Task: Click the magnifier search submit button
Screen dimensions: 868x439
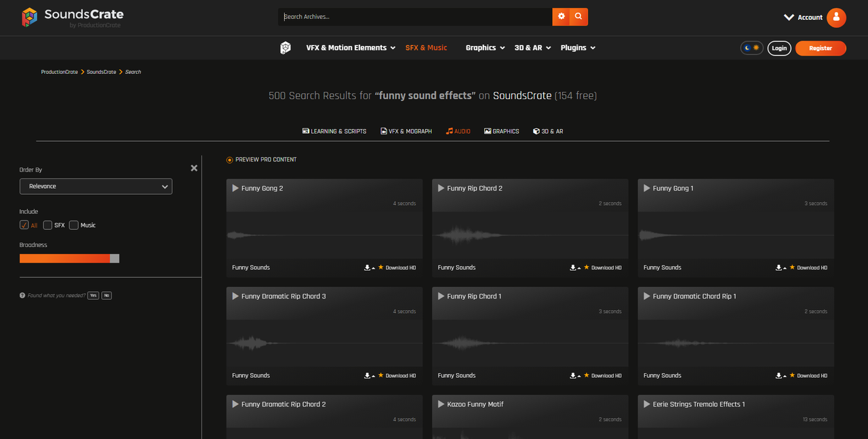Action: tap(578, 16)
